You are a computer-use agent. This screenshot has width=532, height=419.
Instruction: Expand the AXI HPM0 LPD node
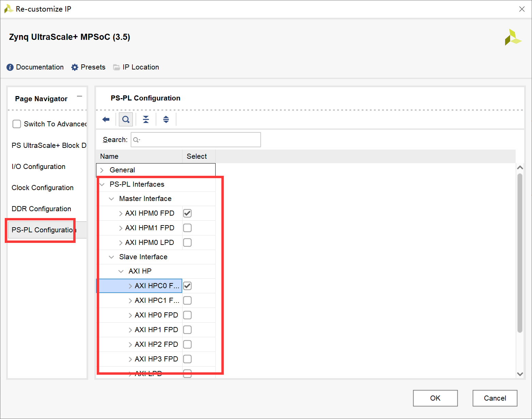point(121,243)
